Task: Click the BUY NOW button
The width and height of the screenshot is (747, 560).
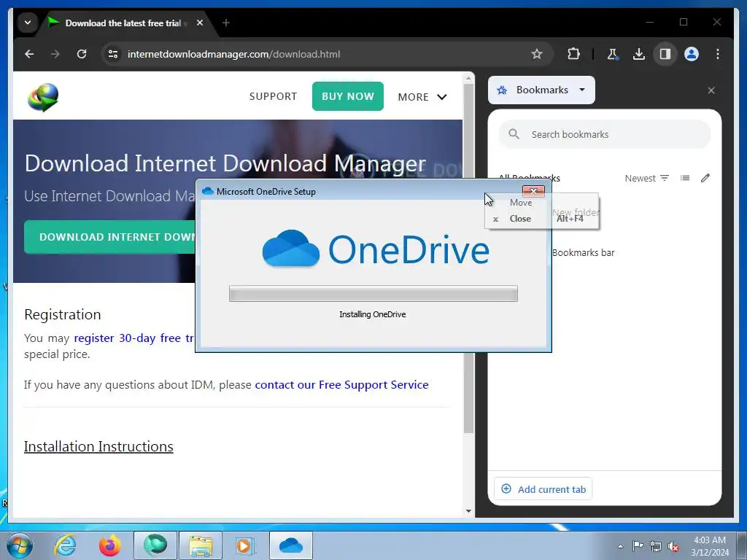Action: tap(348, 96)
